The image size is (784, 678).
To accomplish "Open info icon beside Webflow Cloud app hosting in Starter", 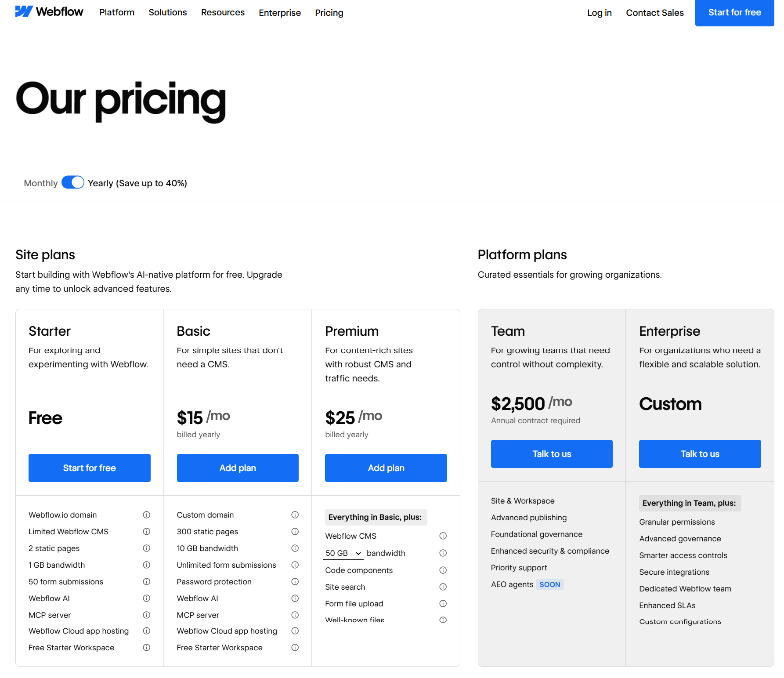I will [147, 631].
